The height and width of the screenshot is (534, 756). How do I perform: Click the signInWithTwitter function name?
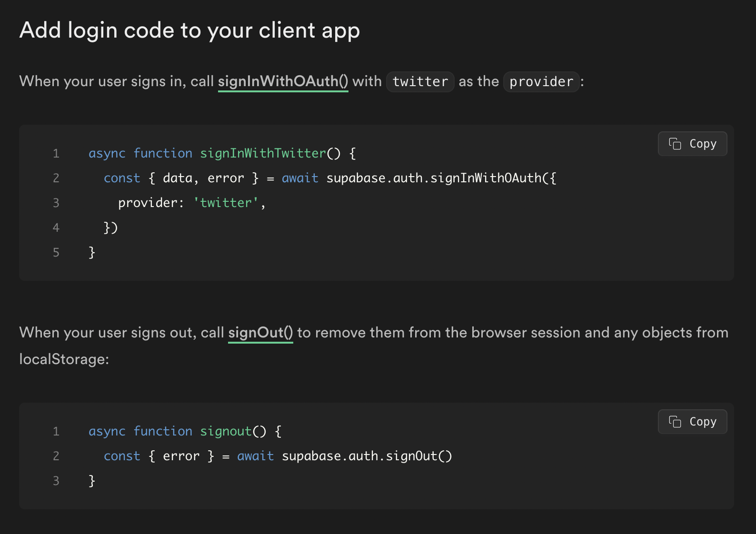pos(263,153)
